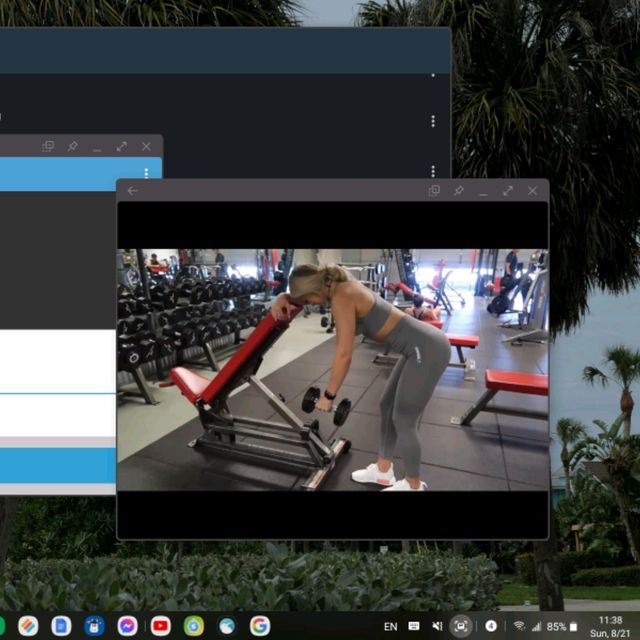Image resolution: width=640 pixels, height=640 pixels.
Task: Launch Messenger from the taskbar
Action: [x=127, y=626]
